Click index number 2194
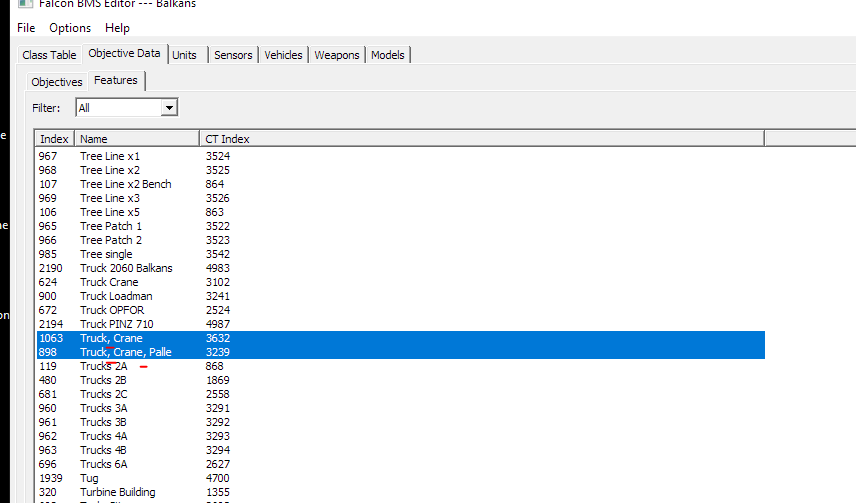Image resolution: width=856 pixels, height=503 pixels. (x=51, y=324)
